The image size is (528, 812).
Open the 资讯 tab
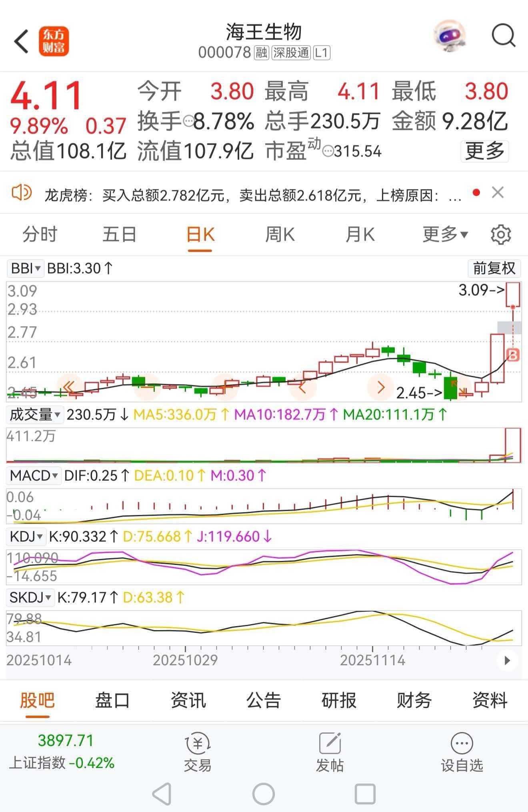(x=188, y=700)
